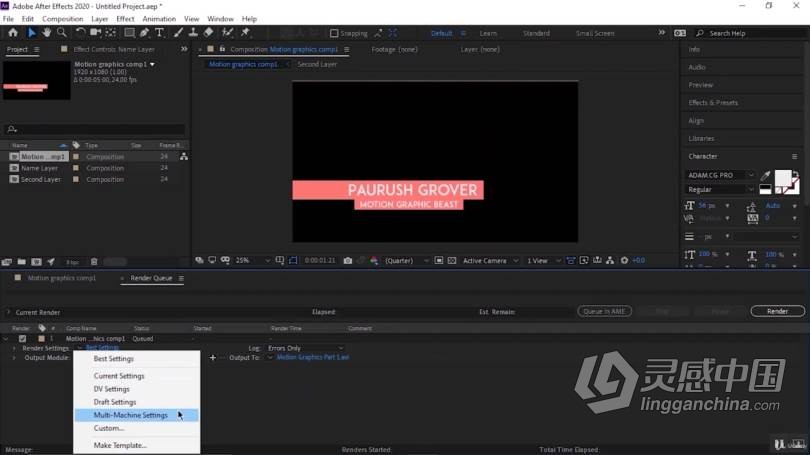Open the Active Camera dropdown
Image resolution: width=810 pixels, height=455 pixels.
[490, 261]
